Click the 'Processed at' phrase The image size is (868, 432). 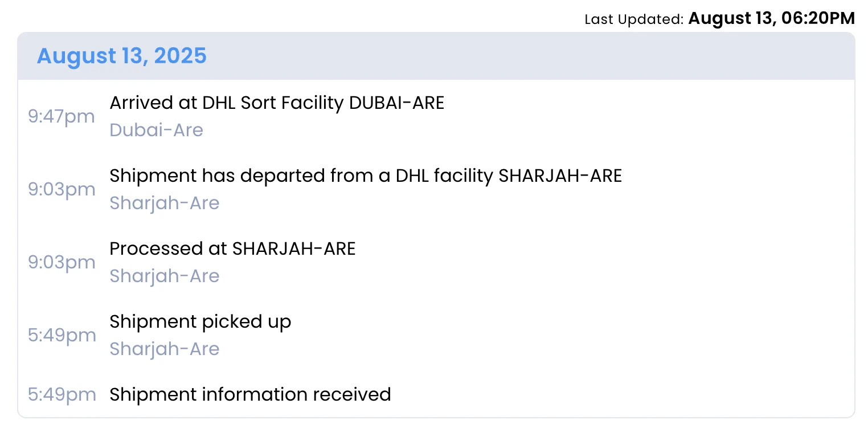(168, 249)
